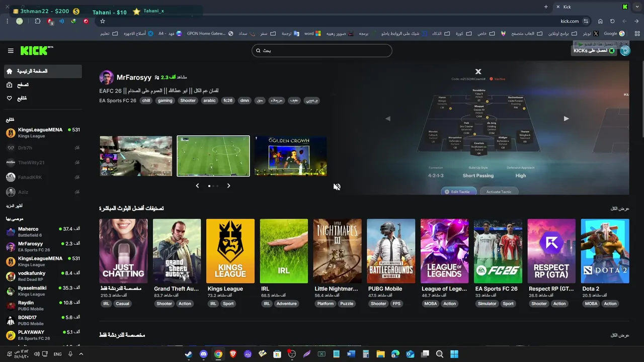
Task: Open the Dota 2 category card
Action: tap(605, 251)
